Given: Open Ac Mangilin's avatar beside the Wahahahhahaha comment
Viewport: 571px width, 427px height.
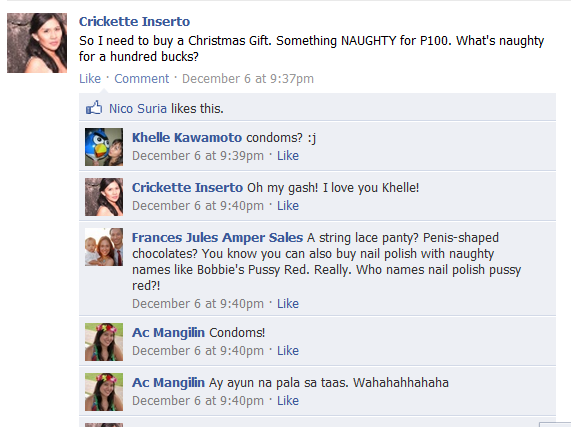Looking at the screenshot, I should tap(104, 392).
